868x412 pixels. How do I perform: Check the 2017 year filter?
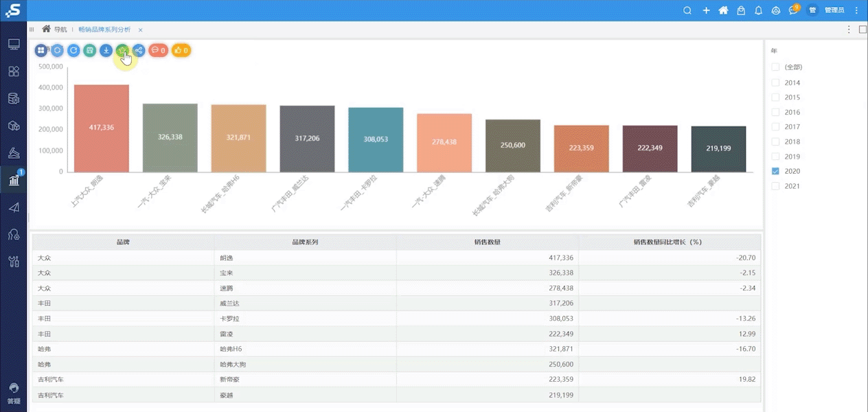[775, 127]
